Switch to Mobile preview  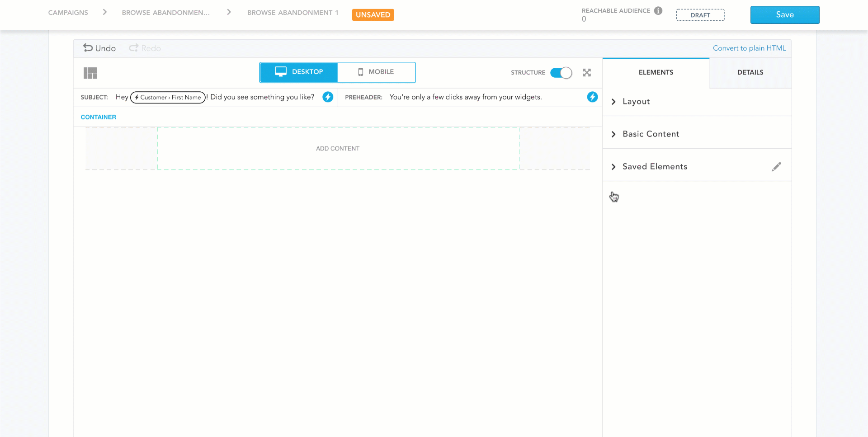[x=376, y=72]
